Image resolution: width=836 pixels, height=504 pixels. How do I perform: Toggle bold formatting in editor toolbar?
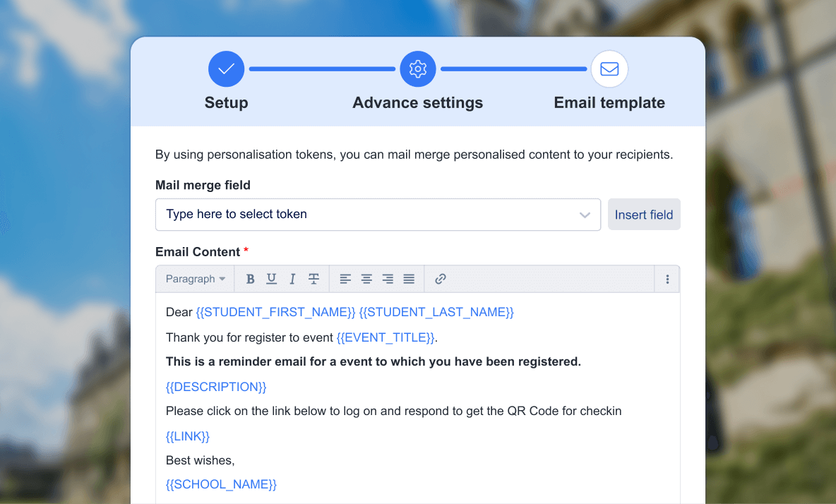pyautogui.click(x=250, y=279)
